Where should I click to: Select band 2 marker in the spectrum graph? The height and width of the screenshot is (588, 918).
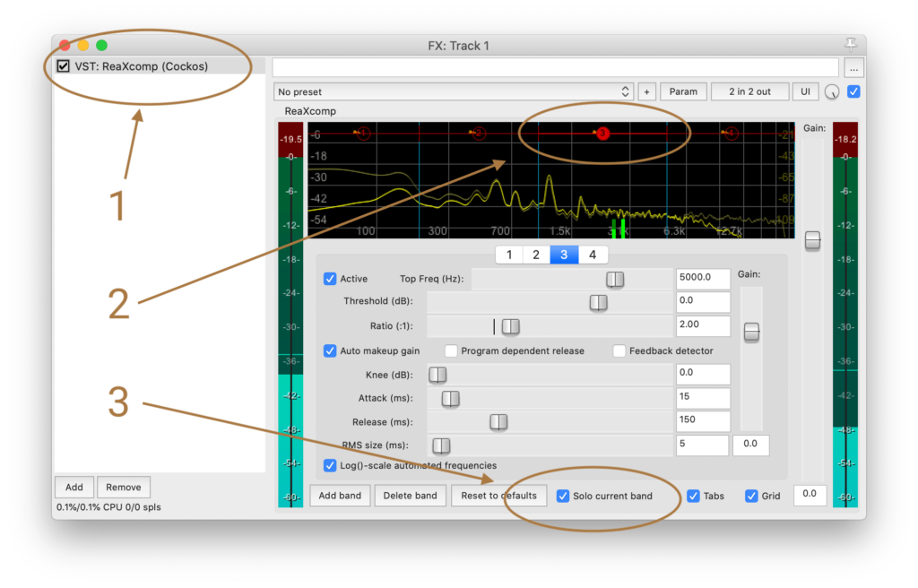pos(479,134)
